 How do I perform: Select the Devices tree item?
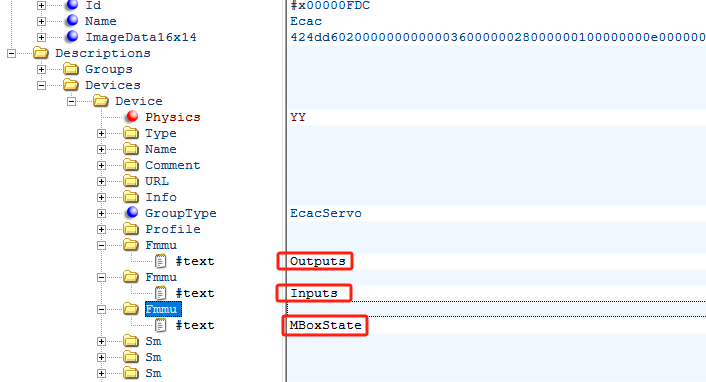[x=113, y=85]
